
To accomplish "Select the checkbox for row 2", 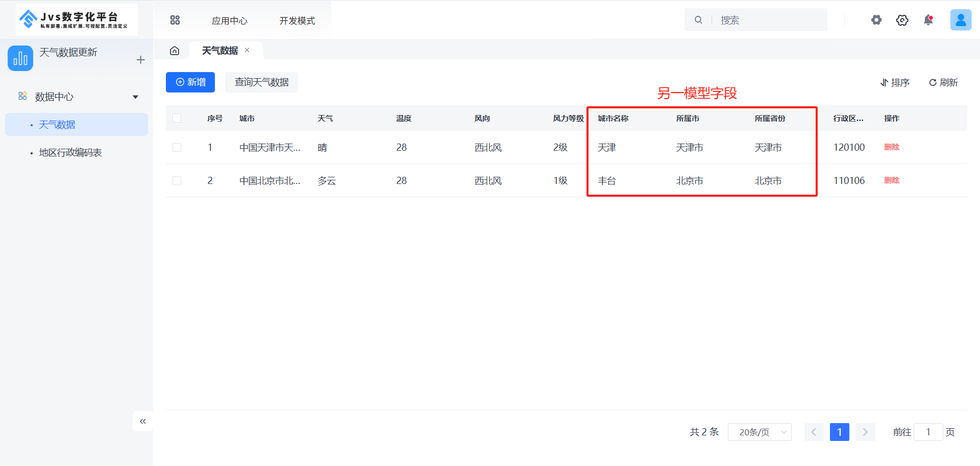I will tap(177, 180).
